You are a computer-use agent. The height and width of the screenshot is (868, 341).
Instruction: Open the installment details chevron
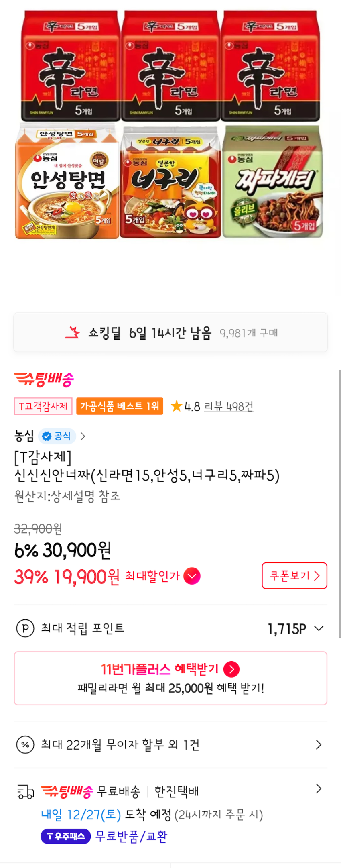coord(319,745)
